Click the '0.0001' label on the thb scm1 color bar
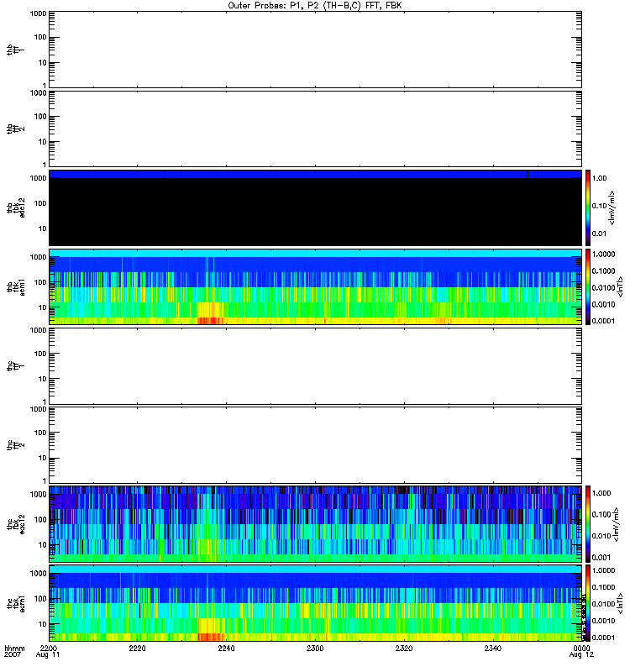This screenshot has width=630, height=672. coord(603,321)
